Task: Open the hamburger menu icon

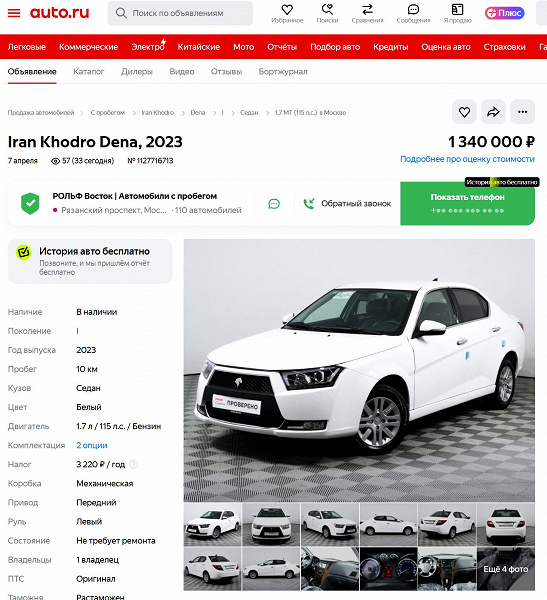Action: (x=14, y=13)
